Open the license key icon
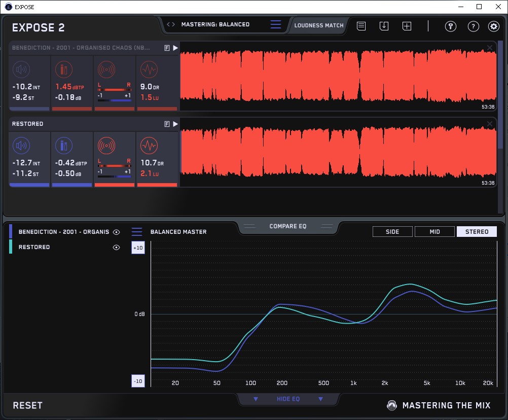The image size is (508, 420). (x=451, y=26)
